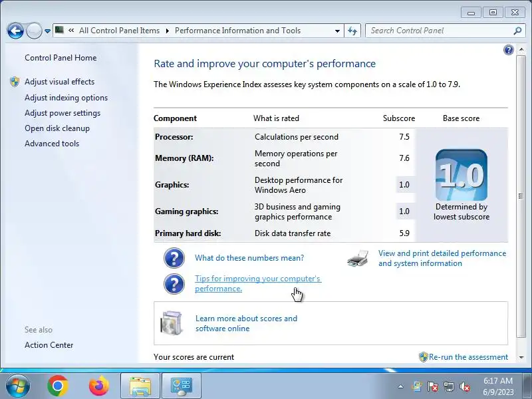Click the Your scores are current text

[194, 357]
